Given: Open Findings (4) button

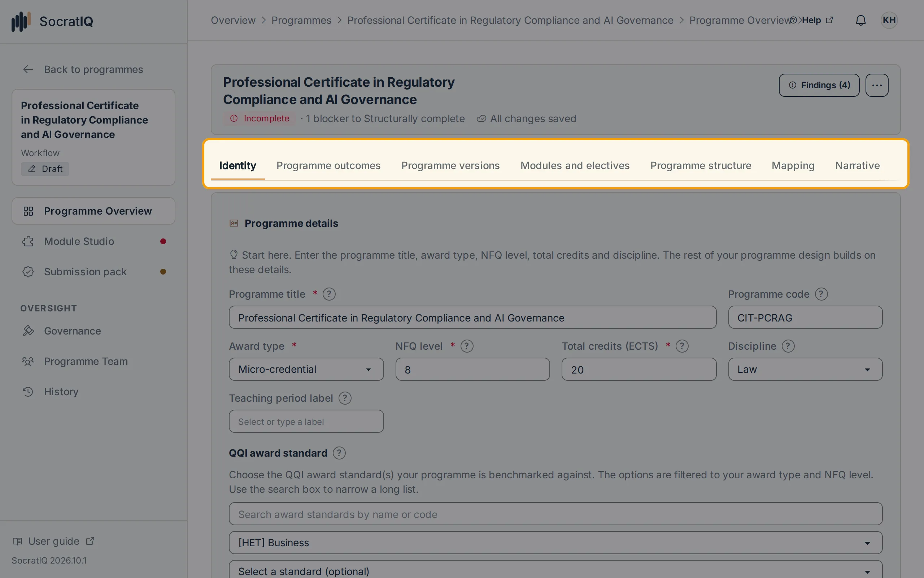Looking at the screenshot, I should 819,85.
